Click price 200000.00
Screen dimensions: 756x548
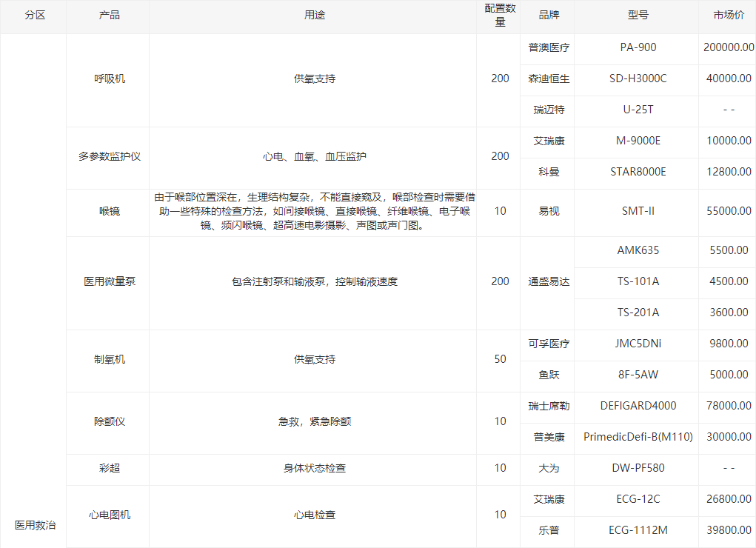[729, 47]
